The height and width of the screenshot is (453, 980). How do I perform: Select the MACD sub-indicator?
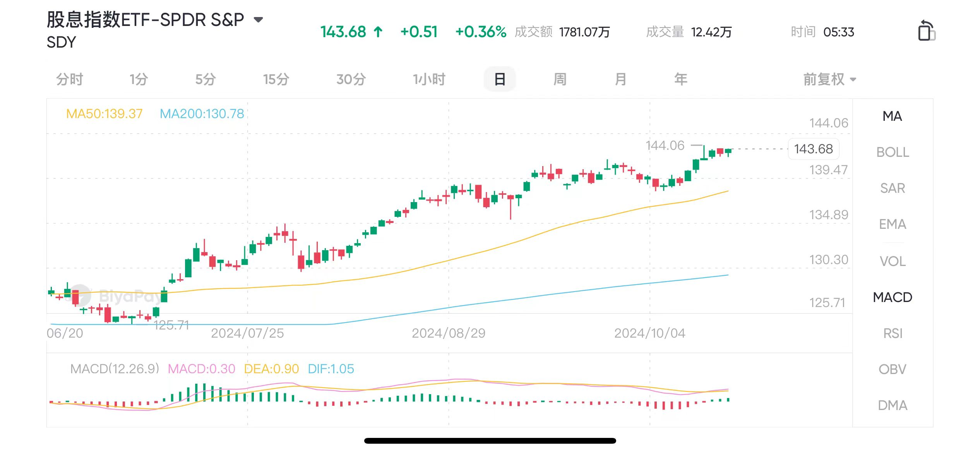[893, 297]
